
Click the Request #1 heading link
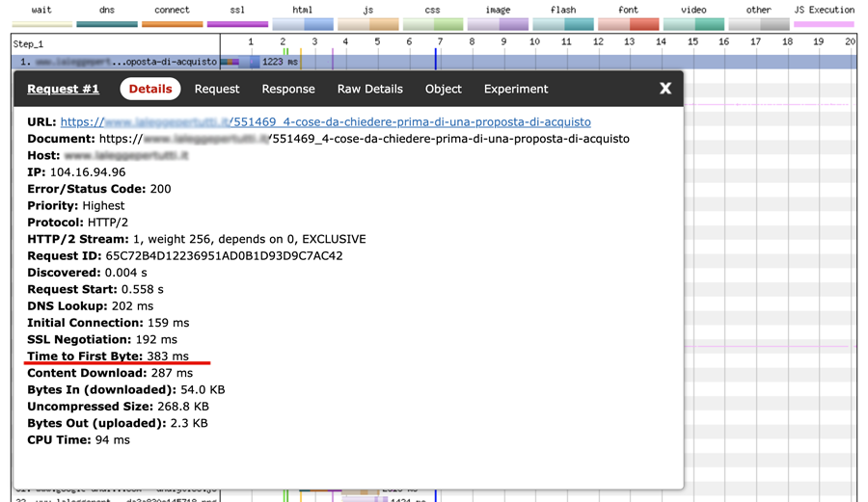tap(63, 89)
